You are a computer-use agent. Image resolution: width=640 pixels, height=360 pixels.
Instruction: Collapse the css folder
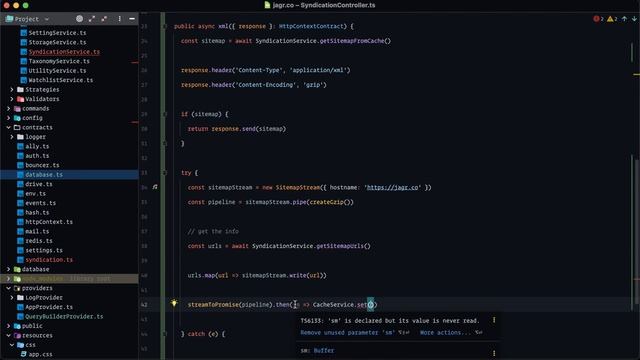[12, 345]
